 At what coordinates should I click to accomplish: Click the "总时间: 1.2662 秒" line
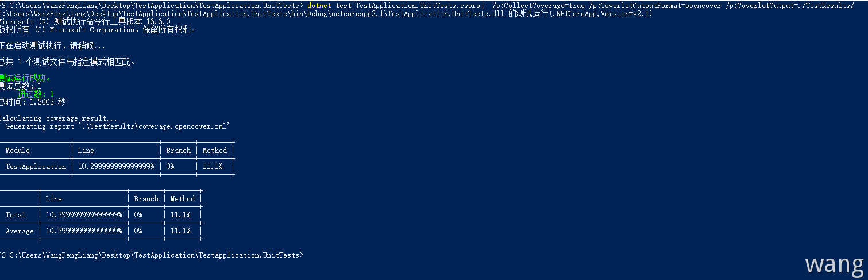[33, 102]
